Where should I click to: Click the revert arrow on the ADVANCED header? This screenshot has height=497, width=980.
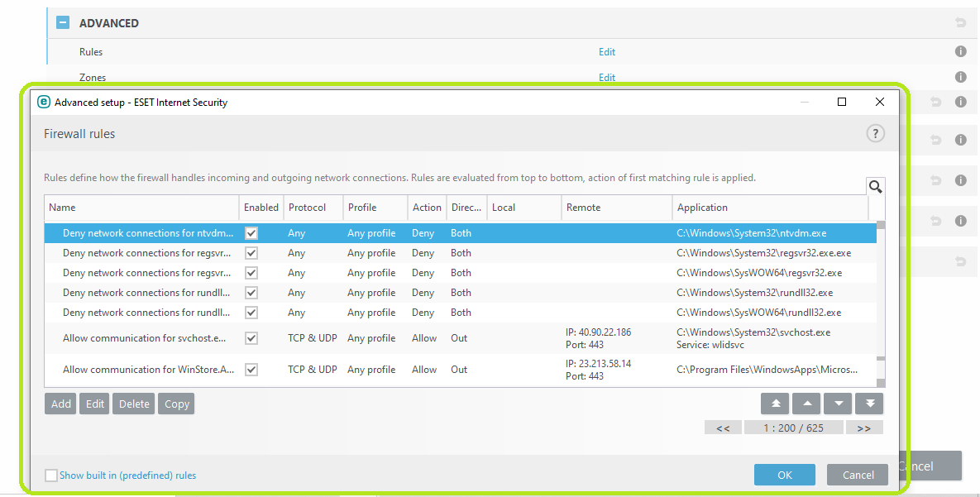click(961, 23)
